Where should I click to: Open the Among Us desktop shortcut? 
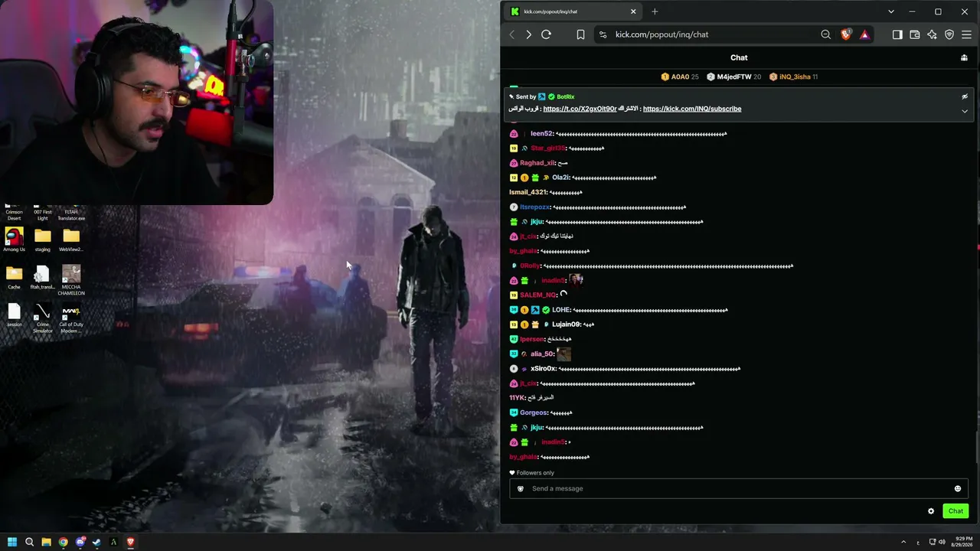point(14,240)
